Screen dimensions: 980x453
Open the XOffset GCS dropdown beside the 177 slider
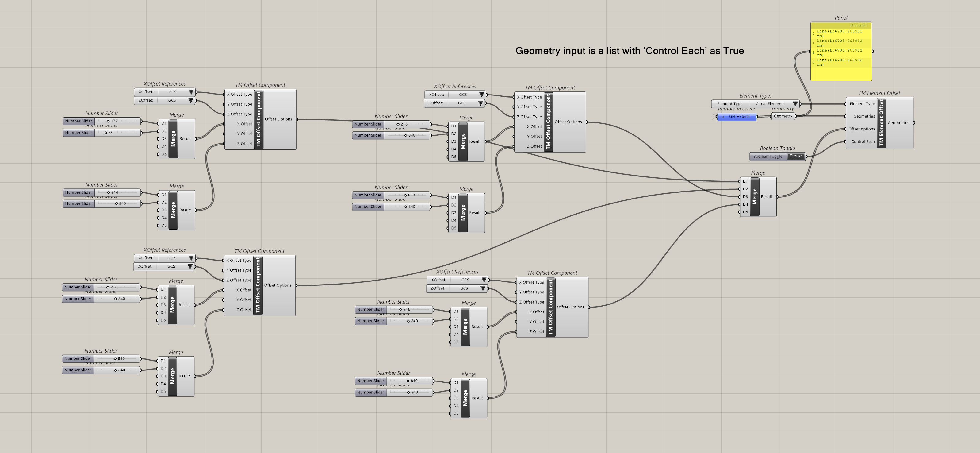[x=191, y=92]
